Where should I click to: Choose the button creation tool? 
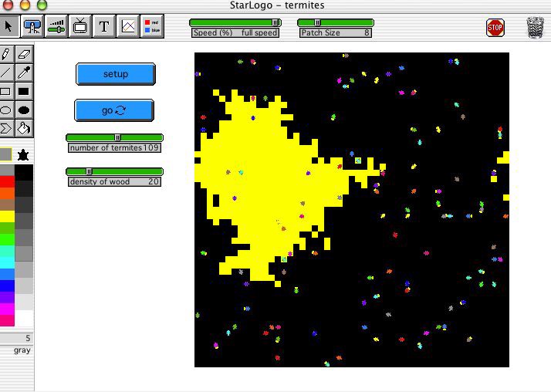pos(32,27)
